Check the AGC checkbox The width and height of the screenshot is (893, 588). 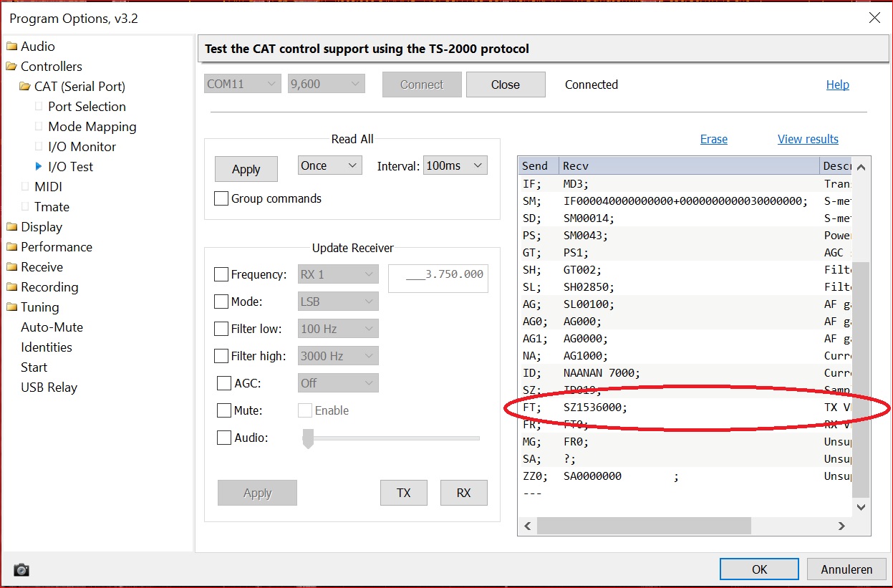point(224,383)
